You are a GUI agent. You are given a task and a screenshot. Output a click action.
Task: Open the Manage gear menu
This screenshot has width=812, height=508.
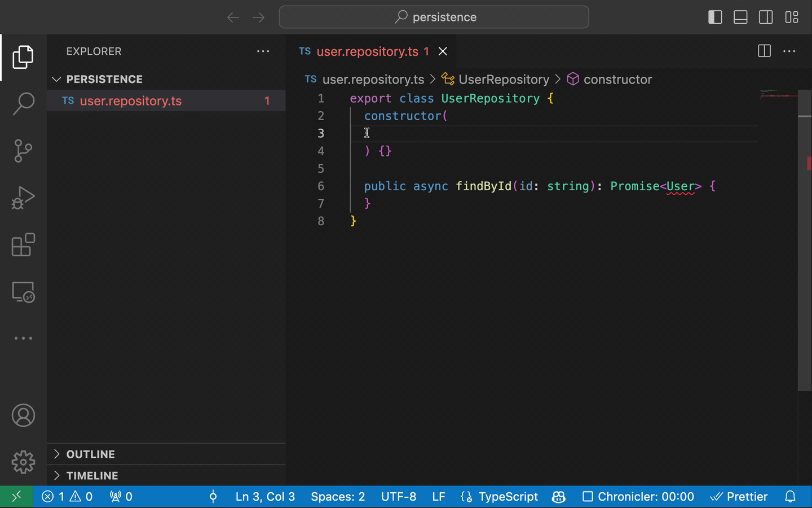click(x=23, y=462)
